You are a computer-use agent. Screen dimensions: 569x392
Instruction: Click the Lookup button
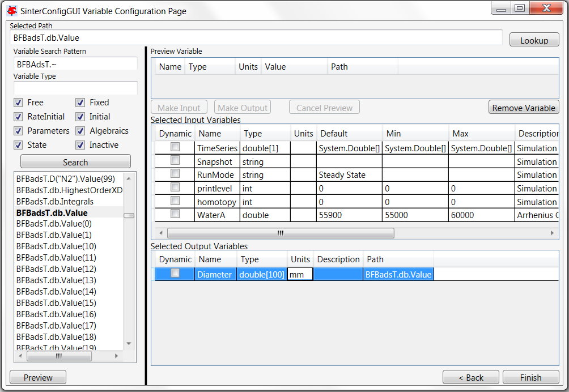pyautogui.click(x=534, y=40)
